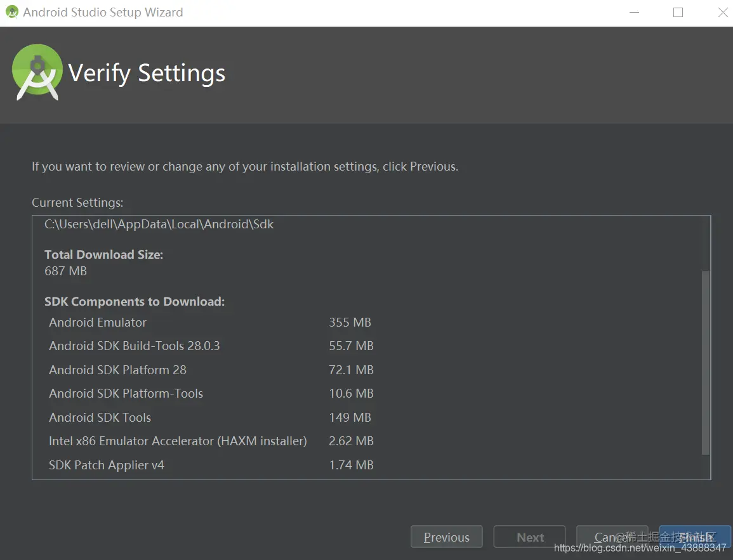Click the Finish button
Viewport: 733px width, 560px height.
click(x=695, y=537)
